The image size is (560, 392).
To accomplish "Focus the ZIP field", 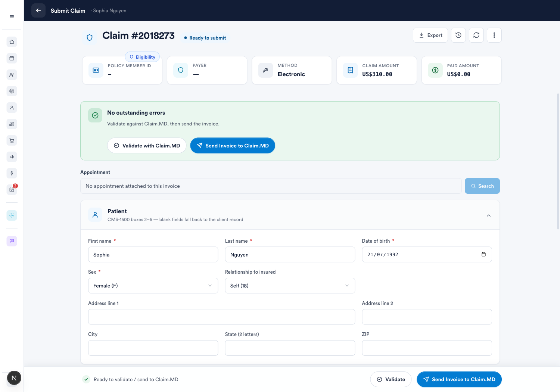I will pos(427,348).
